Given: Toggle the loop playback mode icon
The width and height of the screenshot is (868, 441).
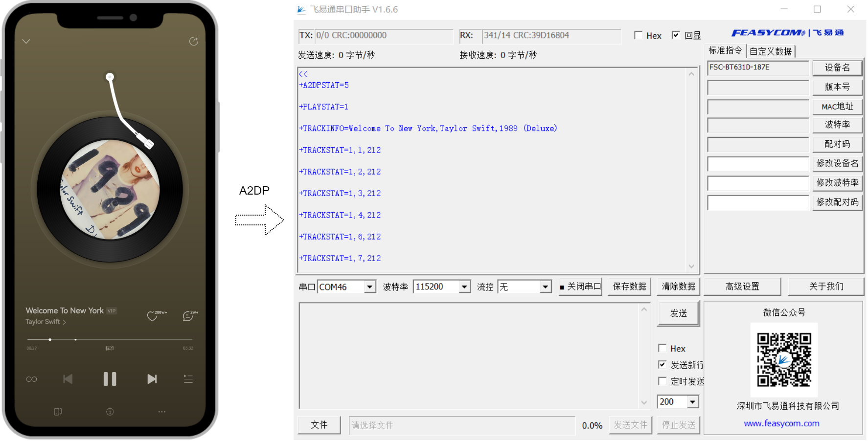Looking at the screenshot, I should 32,379.
